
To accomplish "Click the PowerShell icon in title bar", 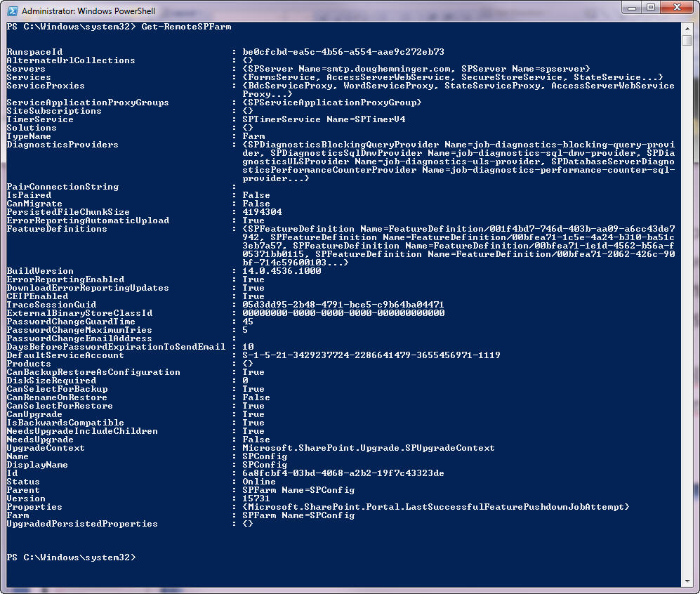I will [13, 11].
